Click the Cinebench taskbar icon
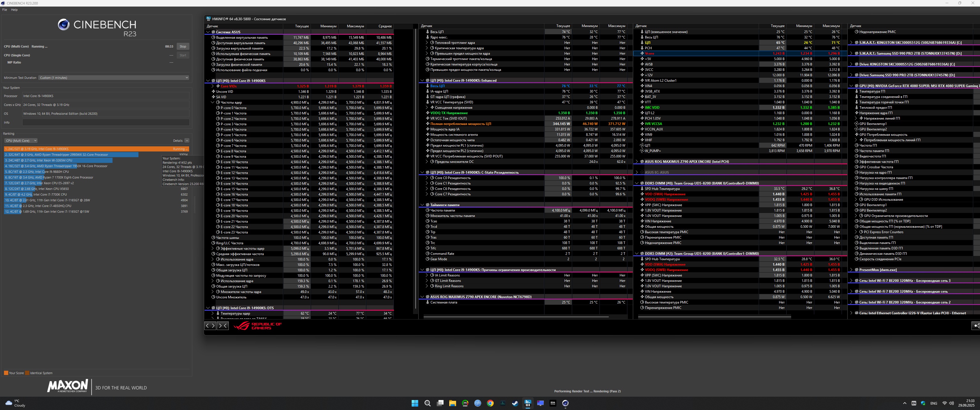Viewport: 980px width, 410px height. click(565, 403)
